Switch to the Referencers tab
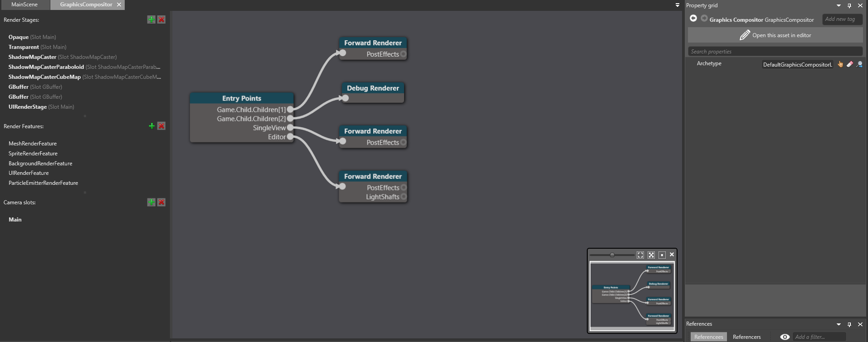Image resolution: width=868 pixels, height=342 pixels. click(x=746, y=337)
